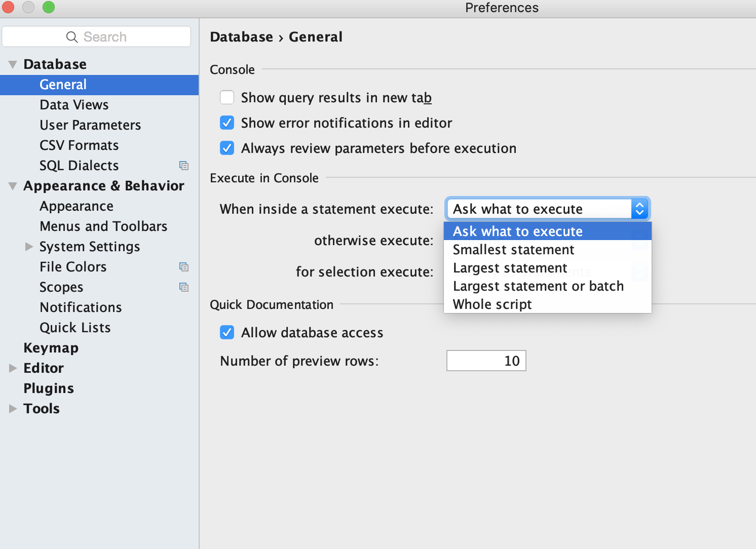Image resolution: width=756 pixels, height=549 pixels.
Task: Click the statement execute combo box arrows
Action: click(639, 209)
